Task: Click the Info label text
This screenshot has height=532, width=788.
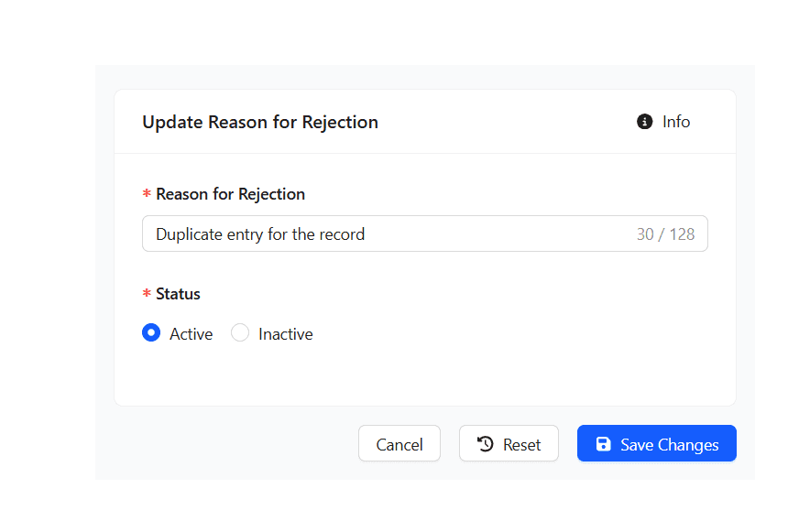Action: point(675,121)
